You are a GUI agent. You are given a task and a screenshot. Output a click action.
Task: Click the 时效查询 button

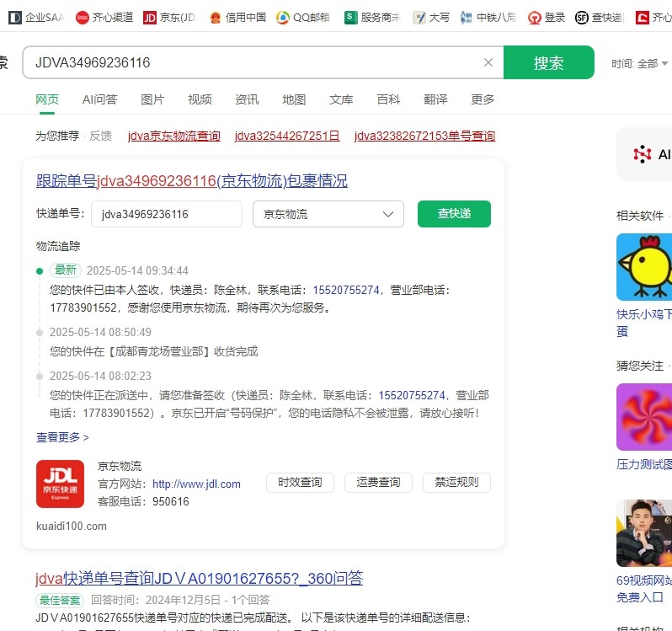[x=300, y=483]
